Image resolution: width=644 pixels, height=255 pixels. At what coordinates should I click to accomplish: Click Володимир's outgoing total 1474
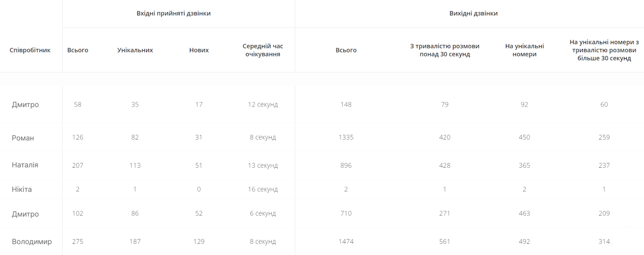pos(346,242)
